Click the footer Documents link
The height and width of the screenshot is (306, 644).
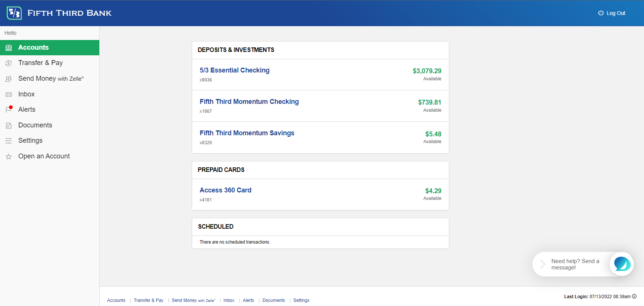[273, 300]
